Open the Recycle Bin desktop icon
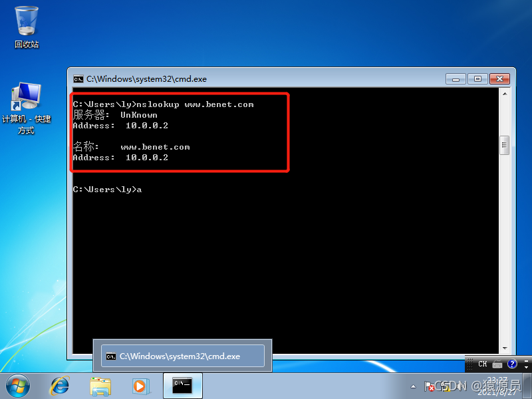The height and width of the screenshot is (399, 532). (27, 27)
